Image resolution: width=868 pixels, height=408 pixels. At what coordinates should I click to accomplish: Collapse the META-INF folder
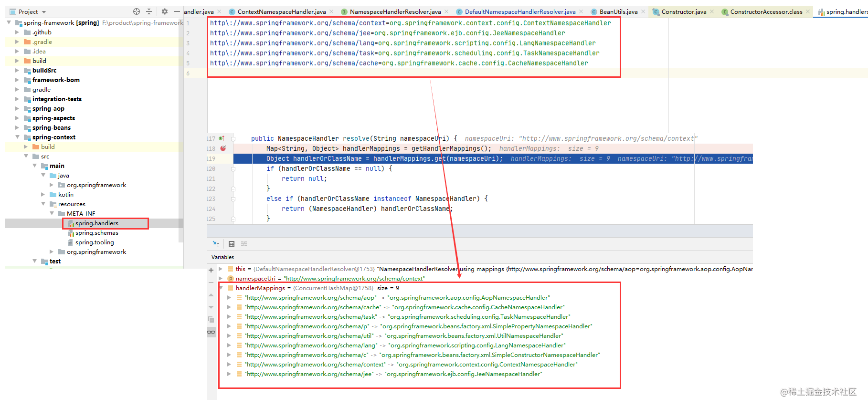(52, 213)
